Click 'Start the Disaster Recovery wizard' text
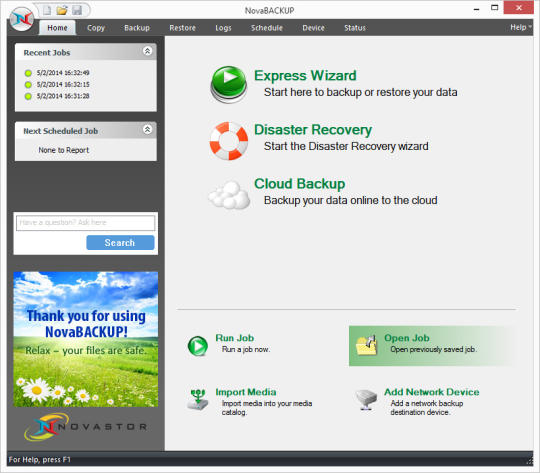540x473 pixels. click(346, 146)
